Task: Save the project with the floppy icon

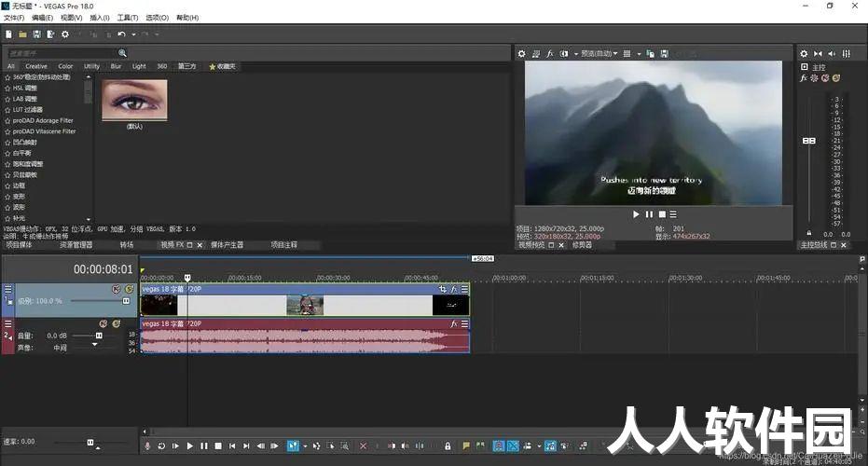Action: tap(36, 34)
